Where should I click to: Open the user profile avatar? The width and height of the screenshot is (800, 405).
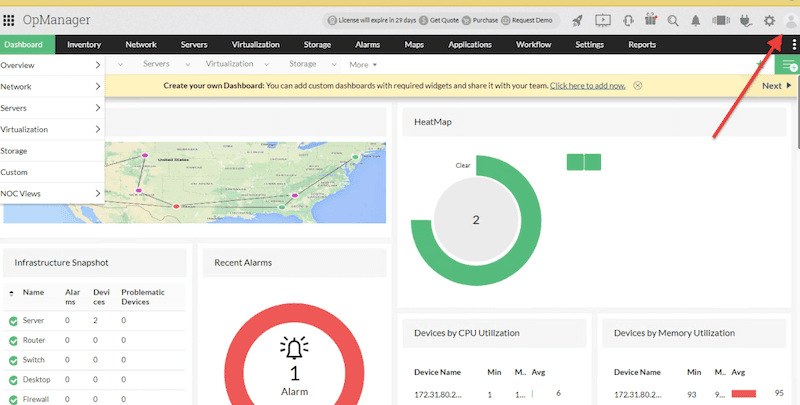[791, 20]
